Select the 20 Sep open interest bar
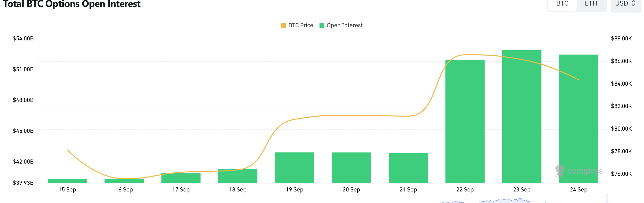Screen dimensions: 644x203 [351, 168]
